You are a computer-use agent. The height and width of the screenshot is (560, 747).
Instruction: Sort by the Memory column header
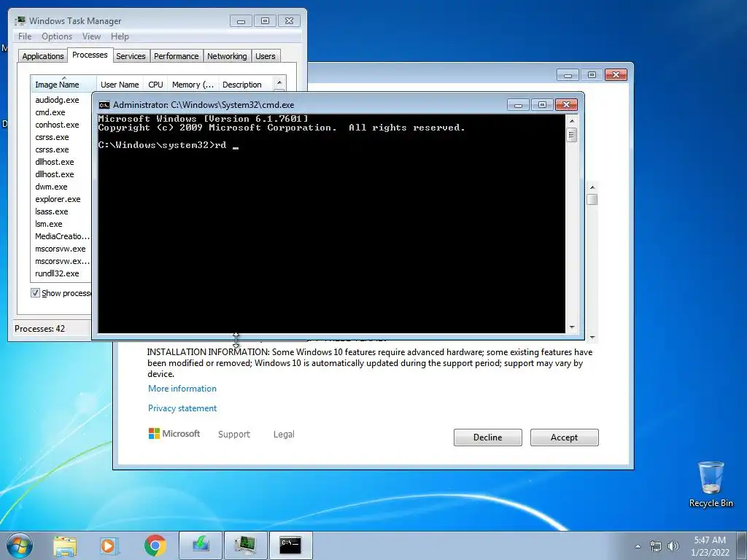point(193,85)
